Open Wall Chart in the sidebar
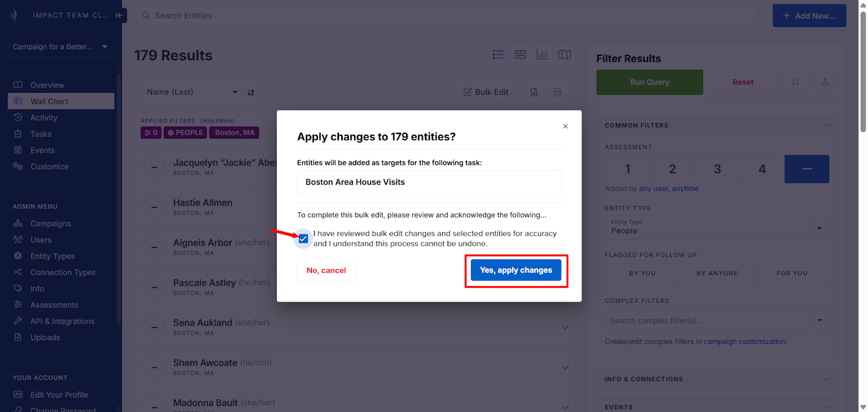Screen dimensions: 868x412 pyautogui.click(x=61, y=102)
